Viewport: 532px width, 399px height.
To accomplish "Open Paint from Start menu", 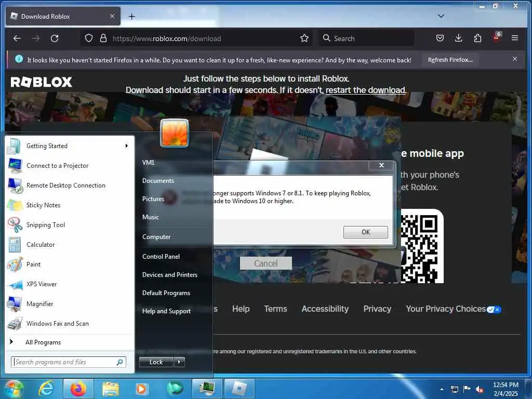I will coord(70,264).
